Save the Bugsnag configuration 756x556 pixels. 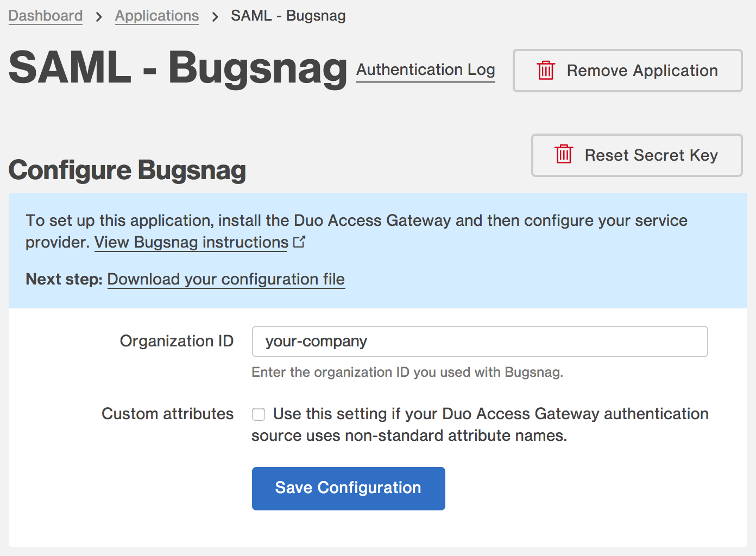coord(348,488)
